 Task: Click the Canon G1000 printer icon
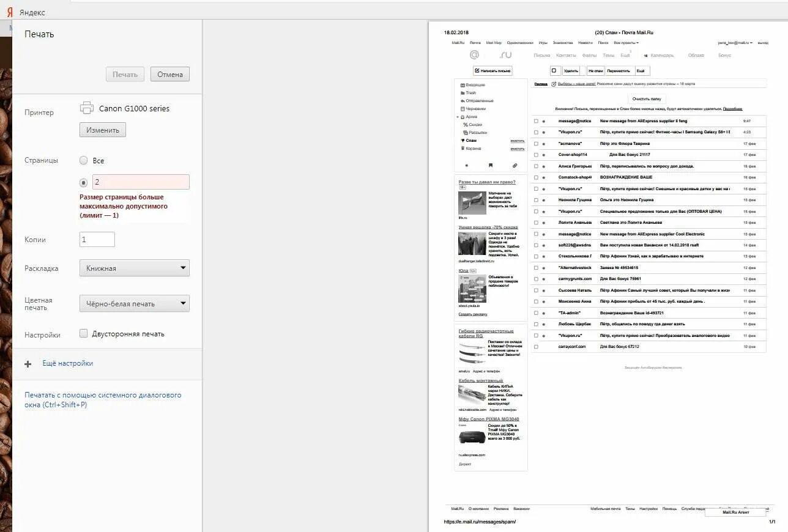pyautogui.click(x=86, y=108)
